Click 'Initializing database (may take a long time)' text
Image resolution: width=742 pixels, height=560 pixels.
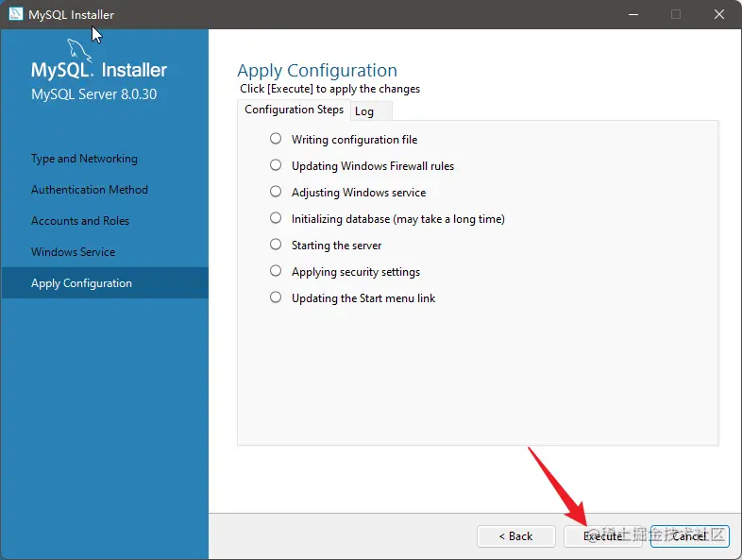point(398,219)
